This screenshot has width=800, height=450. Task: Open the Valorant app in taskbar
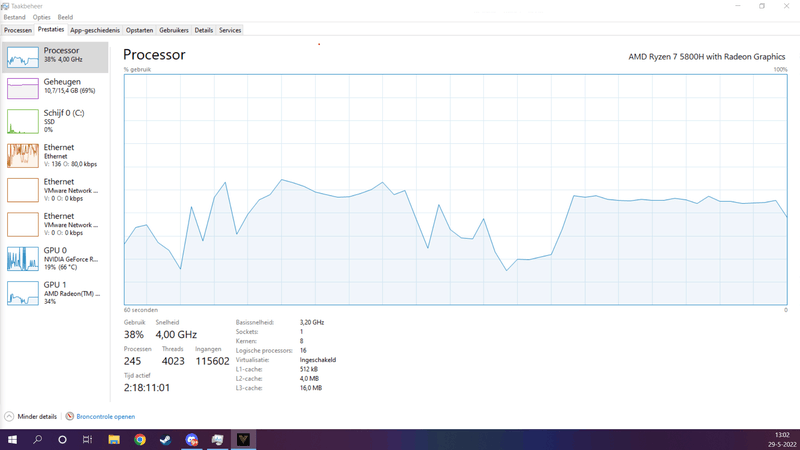(243, 439)
